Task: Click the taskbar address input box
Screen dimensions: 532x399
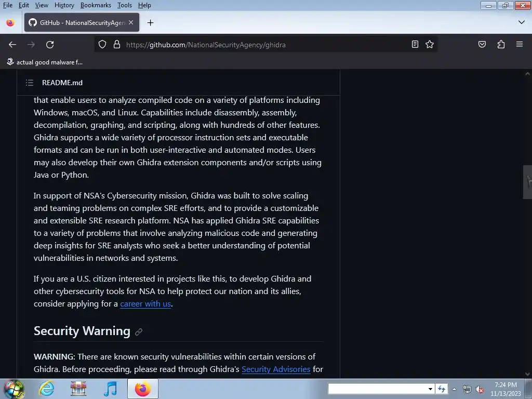Action: pos(377,389)
